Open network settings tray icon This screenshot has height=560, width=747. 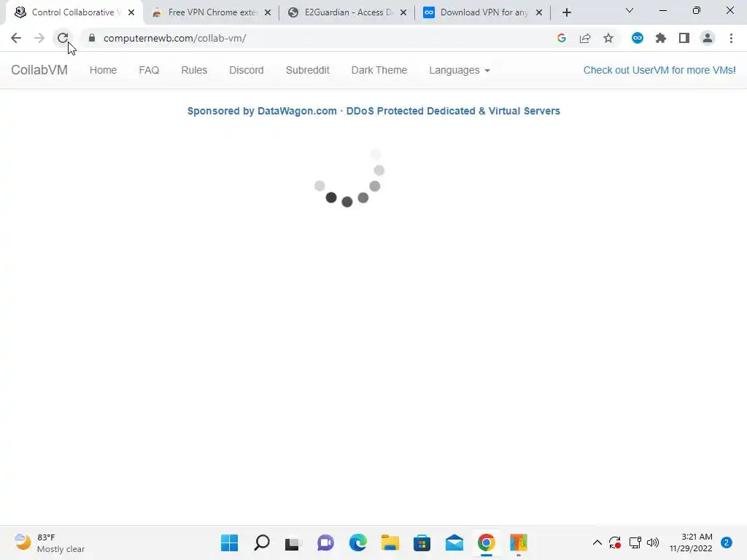[635, 542]
